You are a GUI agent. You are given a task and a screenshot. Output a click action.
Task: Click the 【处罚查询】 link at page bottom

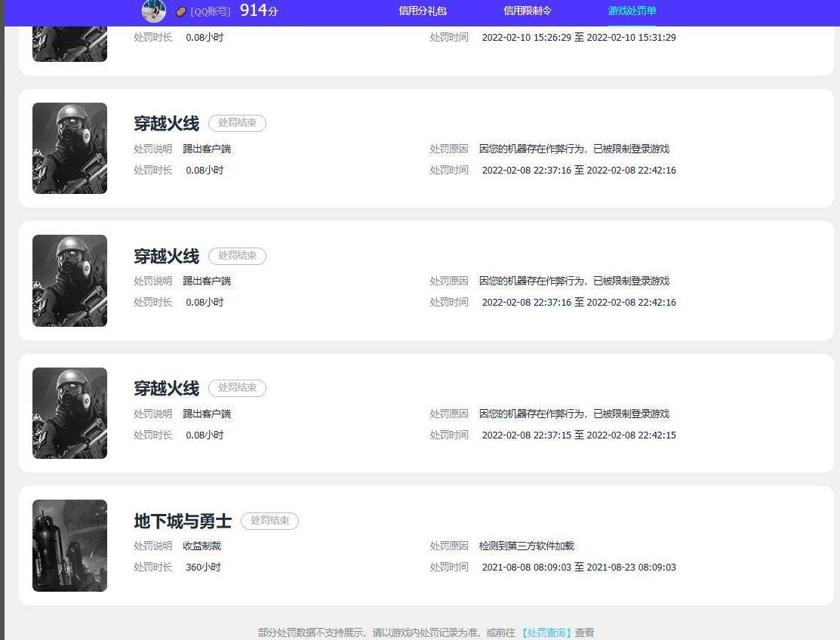545,632
